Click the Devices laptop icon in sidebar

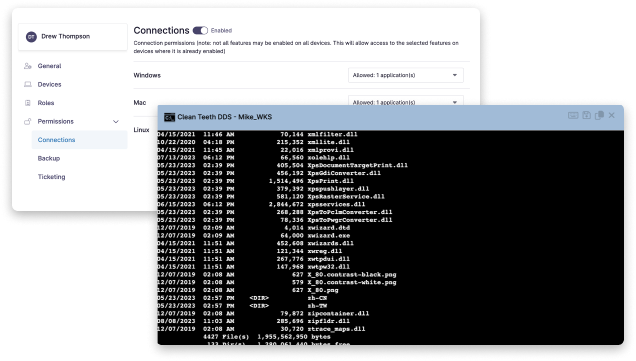click(x=28, y=84)
